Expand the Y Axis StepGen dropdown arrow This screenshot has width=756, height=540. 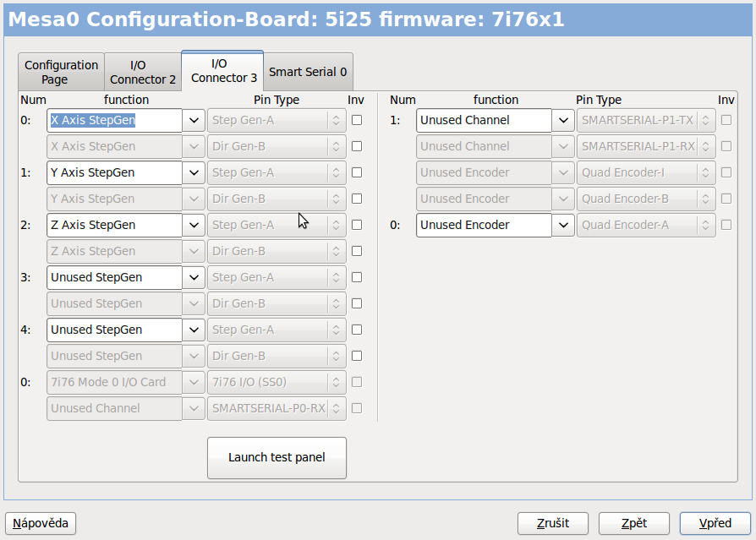click(194, 173)
